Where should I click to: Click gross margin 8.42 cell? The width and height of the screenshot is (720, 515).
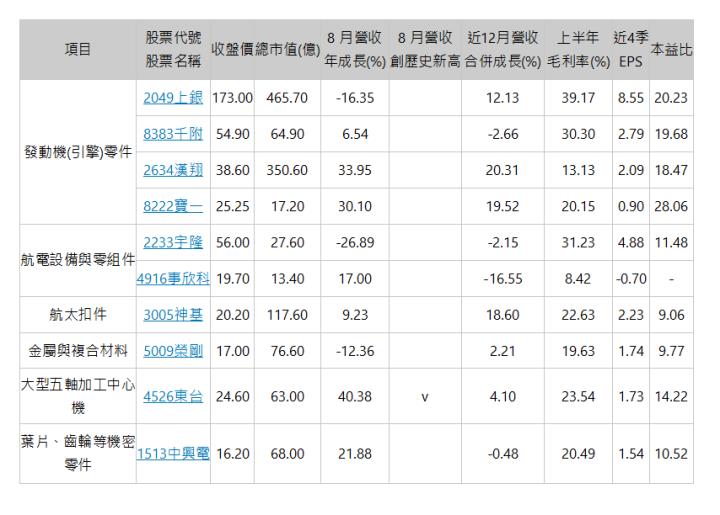pyautogui.click(x=578, y=279)
